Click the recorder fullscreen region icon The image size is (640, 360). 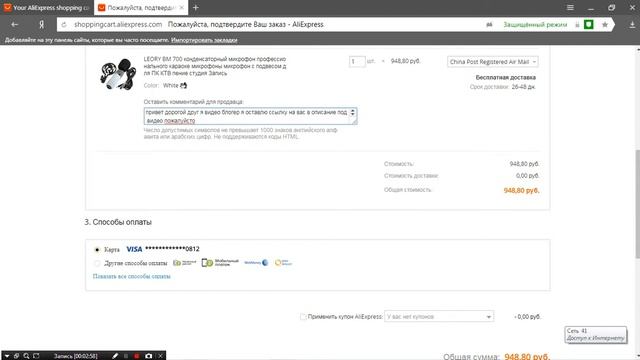(x=36, y=356)
